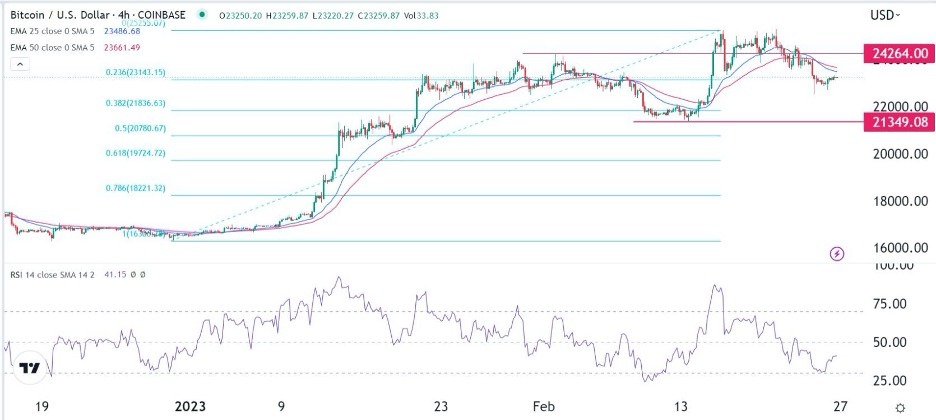
Task: Click the 20000.00 price axis label
Action: click(898, 154)
